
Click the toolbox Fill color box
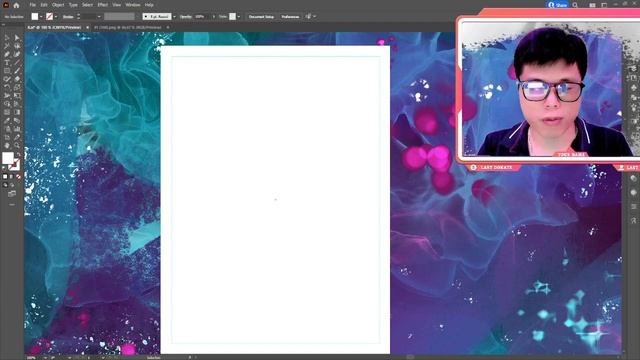point(8,158)
